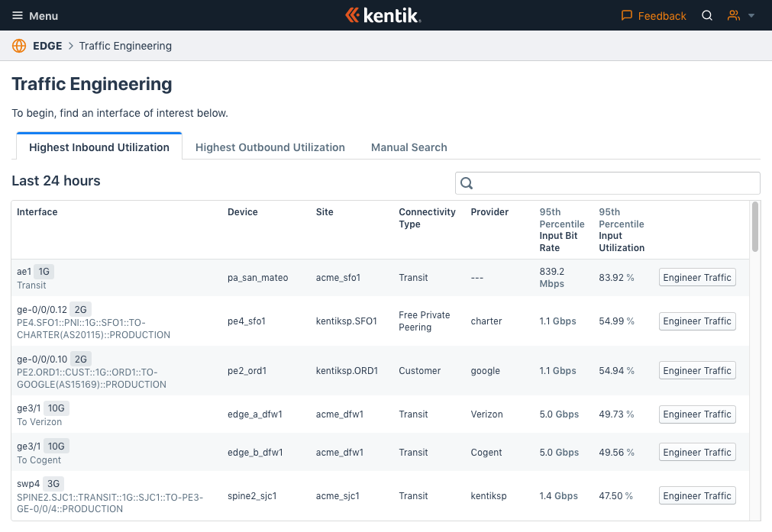Click Engineer Traffic for the pa_san_mateo row
Viewport: 772px width, 532px height.
coord(696,277)
